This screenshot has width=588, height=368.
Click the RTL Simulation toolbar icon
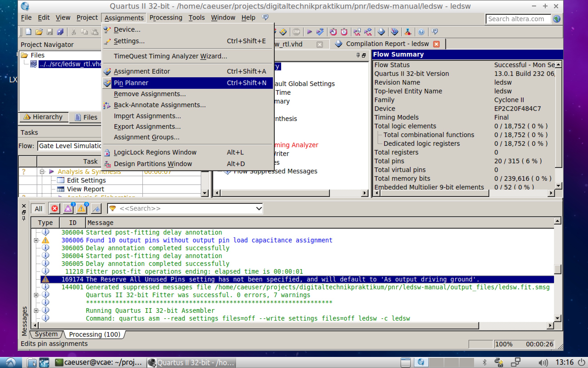[x=357, y=32]
